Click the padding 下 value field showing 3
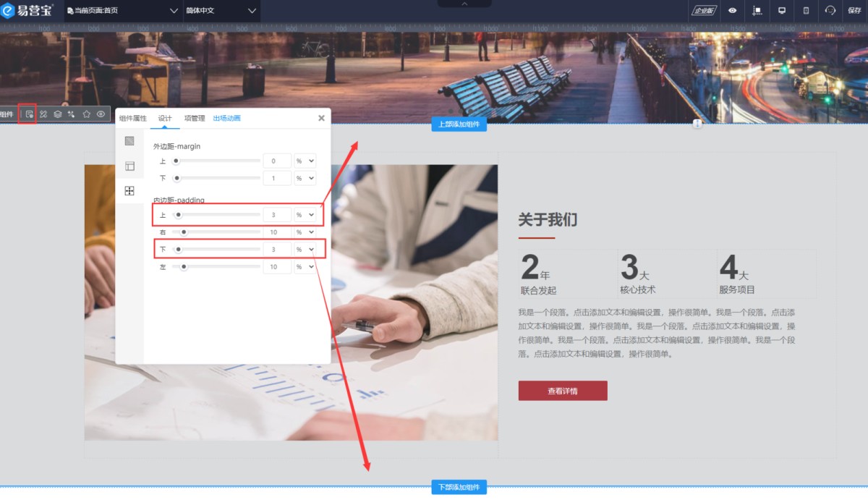 (277, 250)
